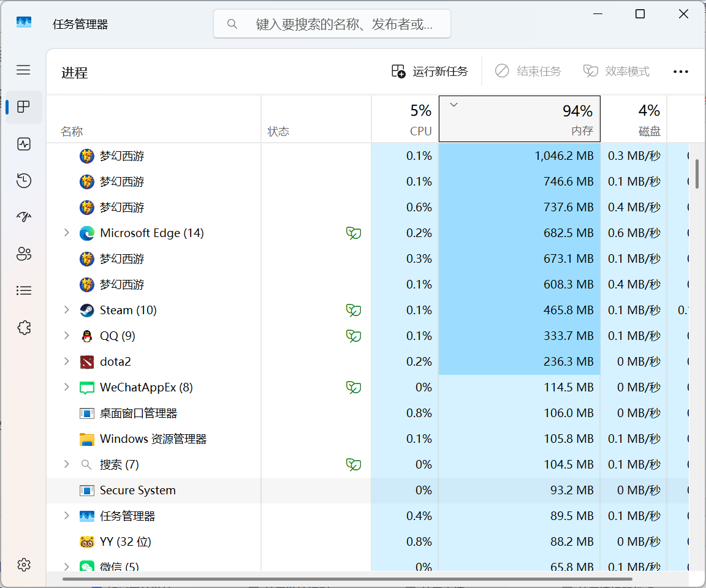Click the Windows 资源管理器 folder icon
The image size is (706, 588).
(x=87, y=439)
